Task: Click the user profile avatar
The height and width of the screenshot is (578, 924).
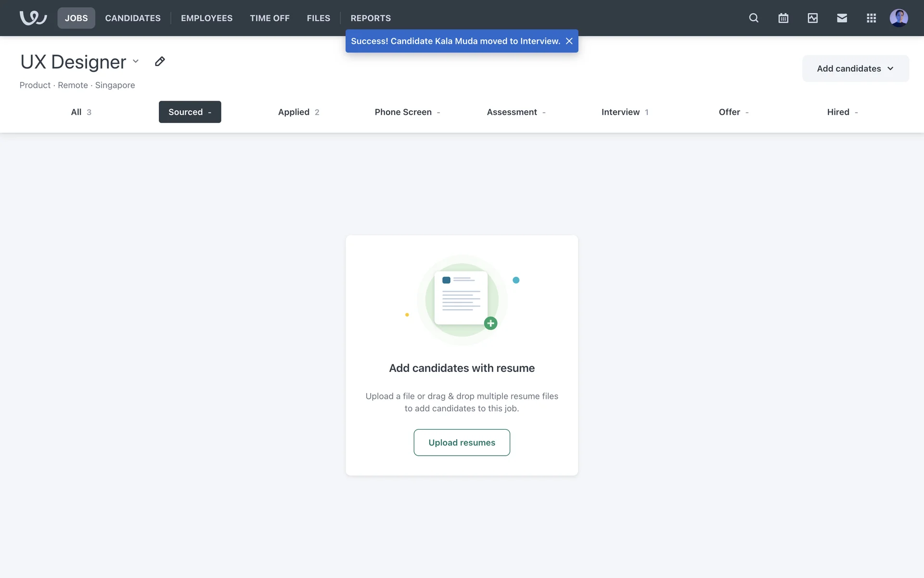Action: 898,18
